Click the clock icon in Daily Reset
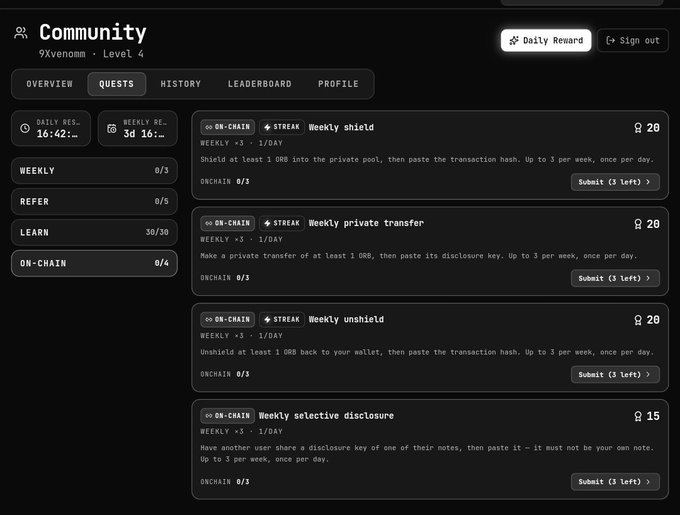 coord(25,128)
